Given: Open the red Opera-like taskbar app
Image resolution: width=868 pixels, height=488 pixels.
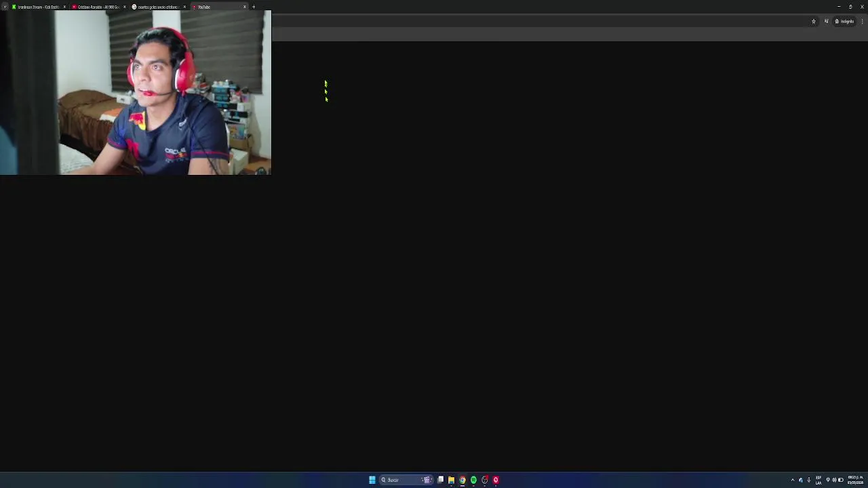Looking at the screenshot, I should [496, 480].
